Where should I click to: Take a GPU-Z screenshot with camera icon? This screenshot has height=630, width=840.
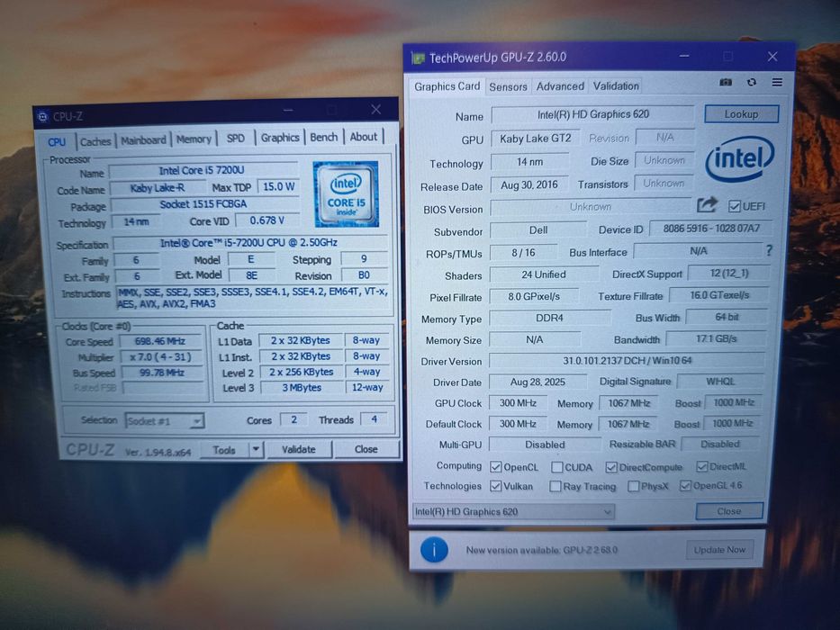pyautogui.click(x=726, y=82)
